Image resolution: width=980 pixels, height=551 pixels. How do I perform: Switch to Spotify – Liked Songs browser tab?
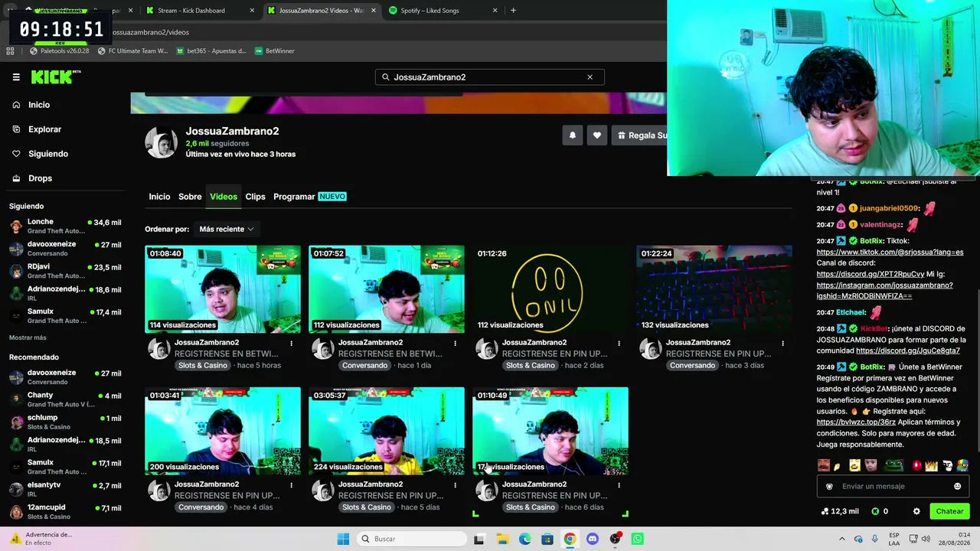point(443,11)
